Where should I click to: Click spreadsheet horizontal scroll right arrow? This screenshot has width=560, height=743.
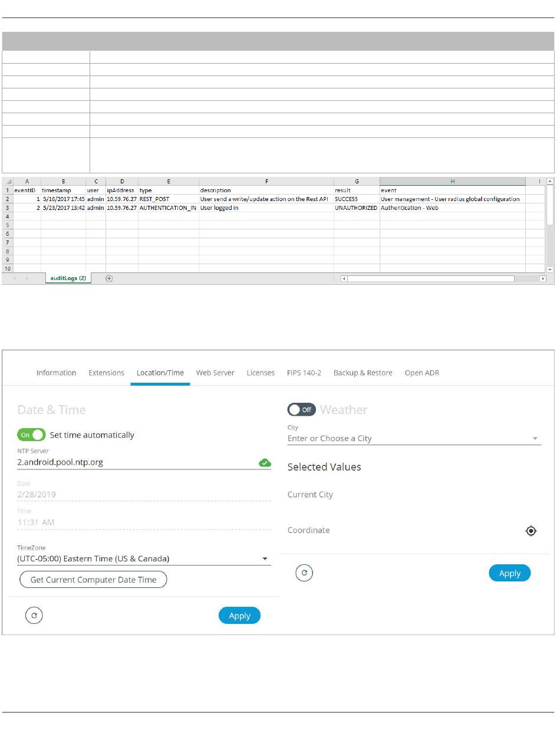click(542, 278)
